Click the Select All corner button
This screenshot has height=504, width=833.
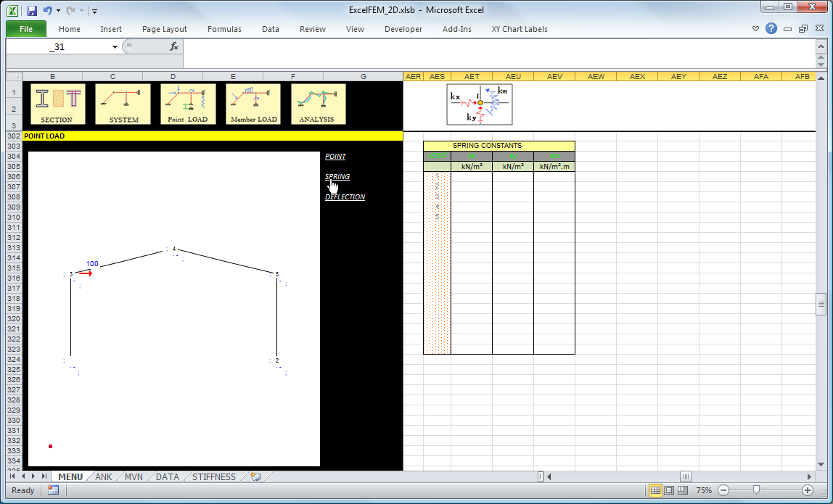pos(15,76)
